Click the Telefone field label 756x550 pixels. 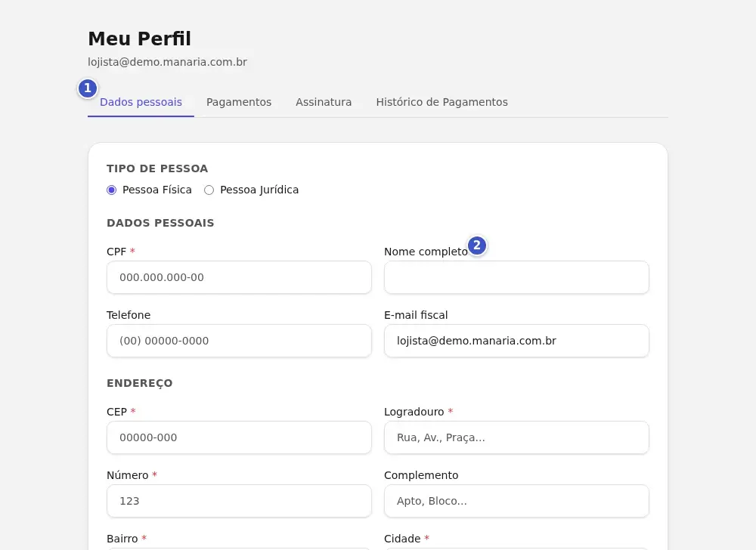click(x=129, y=315)
